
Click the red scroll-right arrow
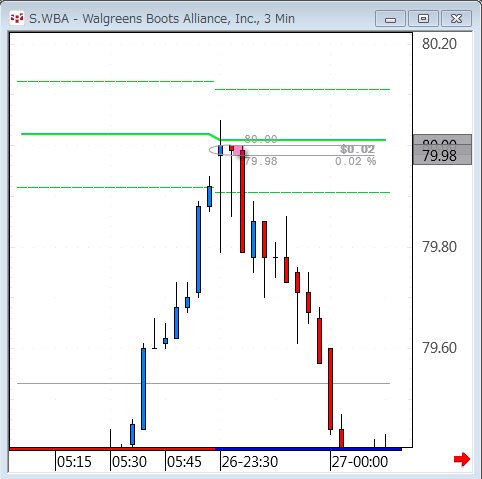point(462,460)
